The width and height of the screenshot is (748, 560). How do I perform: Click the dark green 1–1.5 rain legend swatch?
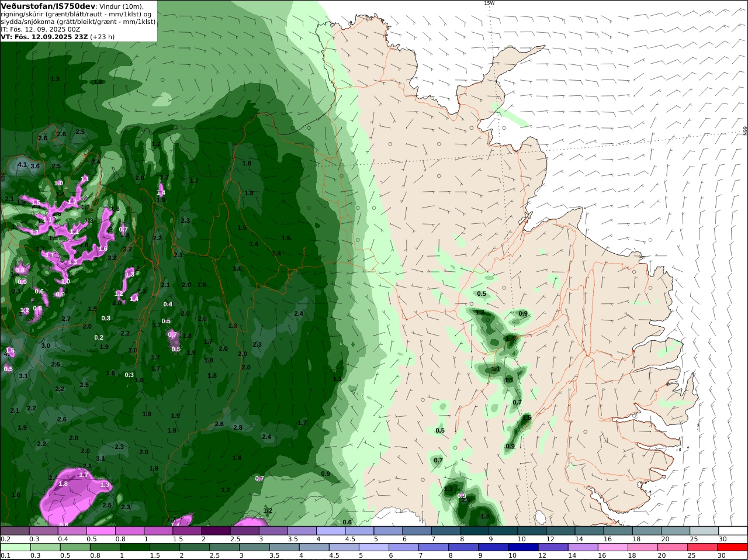pyautogui.click(x=136, y=547)
